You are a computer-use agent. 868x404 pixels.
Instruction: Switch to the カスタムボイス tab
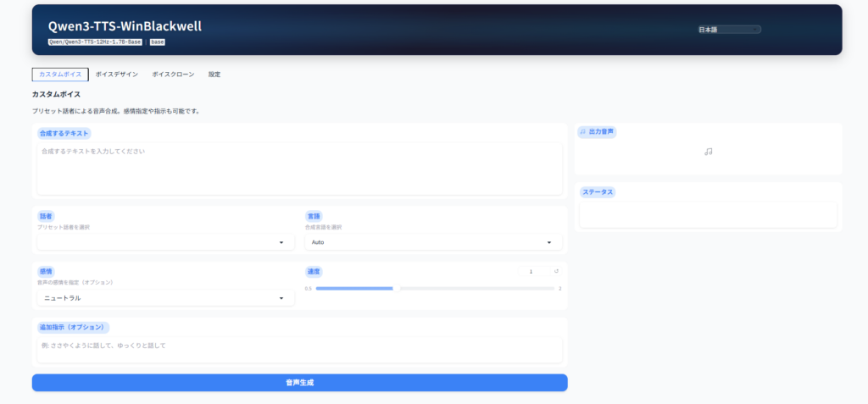(x=60, y=75)
